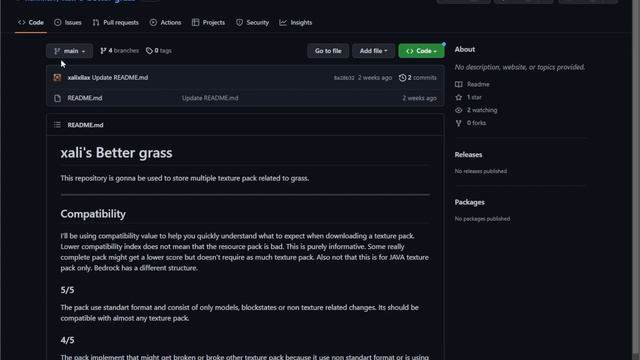Image resolution: width=640 pixels, height=360 pixels.
Task: Open the README.md file row
Action: click(x=245, y=98)
